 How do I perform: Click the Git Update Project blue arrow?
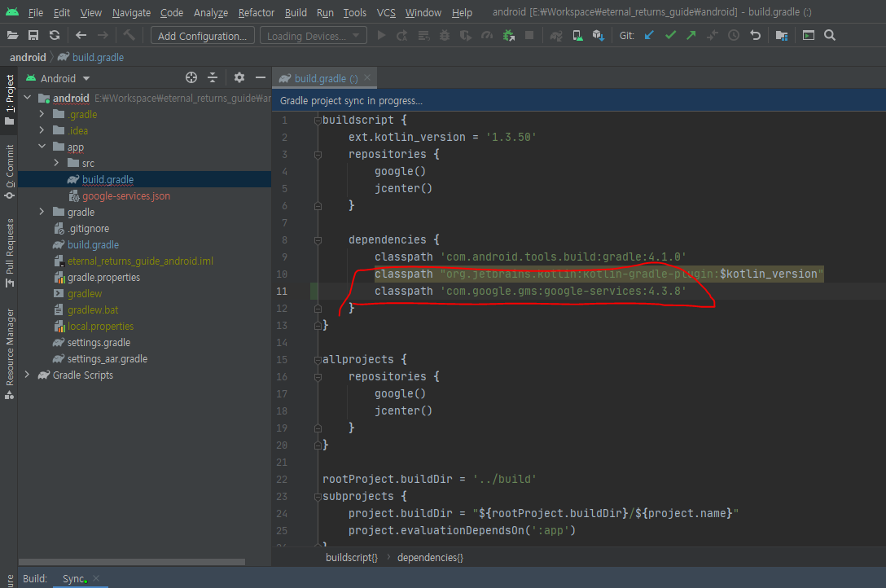point(649,36)
